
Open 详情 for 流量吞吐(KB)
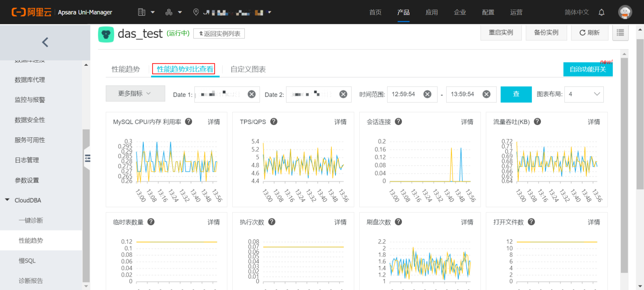[x=594, y=122]
